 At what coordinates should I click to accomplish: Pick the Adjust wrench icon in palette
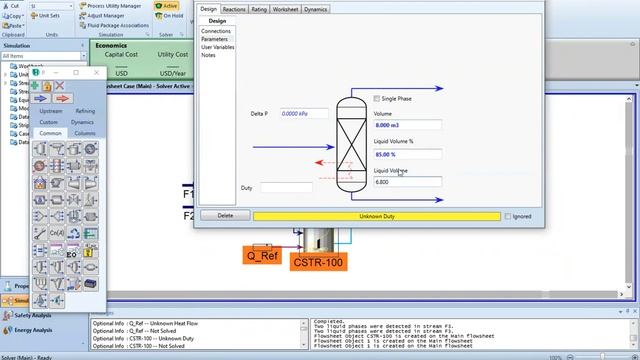[x=40, y=233]
